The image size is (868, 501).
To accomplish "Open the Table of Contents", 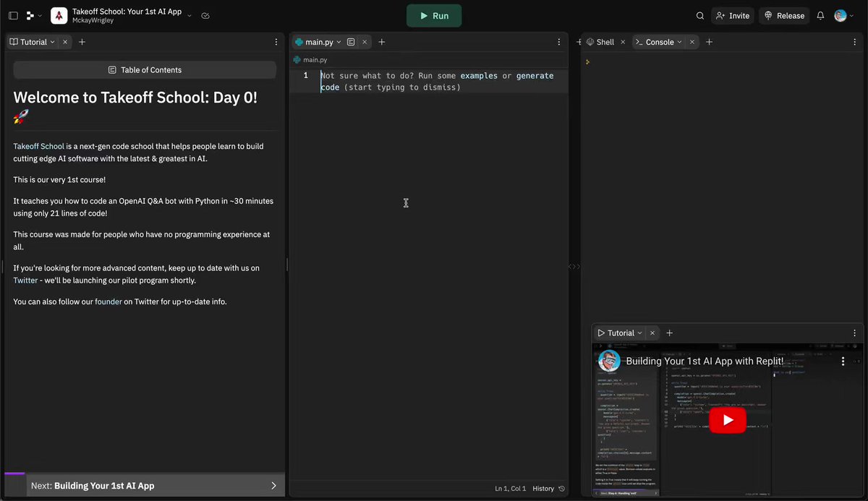I will 145,70.
